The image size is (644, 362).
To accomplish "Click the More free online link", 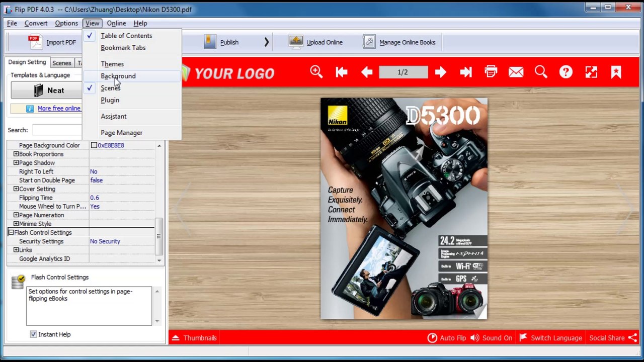I will (59, 109).
